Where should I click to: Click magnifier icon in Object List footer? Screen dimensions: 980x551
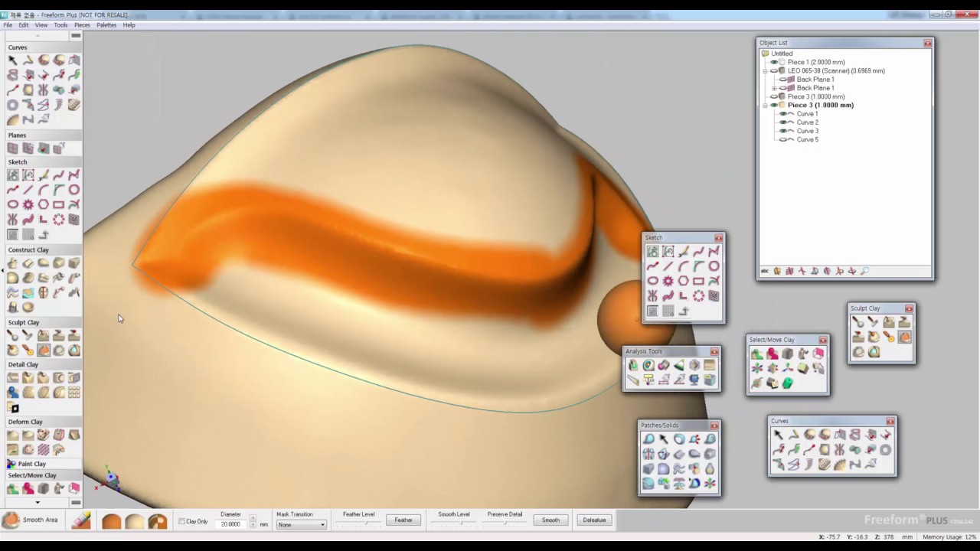click(x=864, y=271)
